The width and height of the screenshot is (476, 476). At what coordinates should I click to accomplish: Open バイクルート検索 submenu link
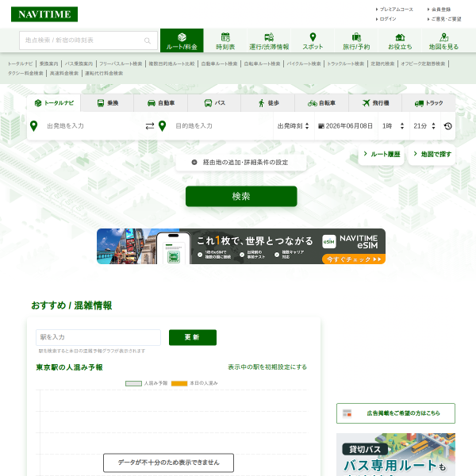[304, 63]
